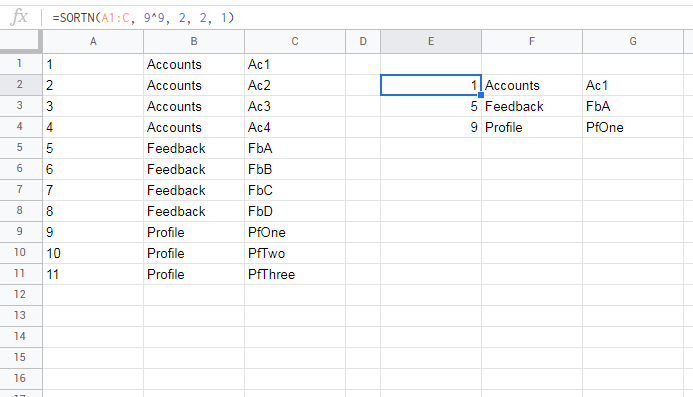693x397 pixels.
Task: Click cell B5 with Feedback
Action: 194,148
